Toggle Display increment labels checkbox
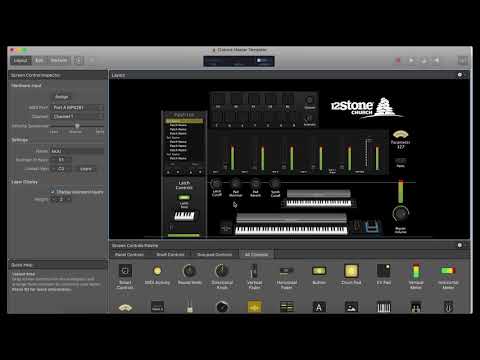 52,192
